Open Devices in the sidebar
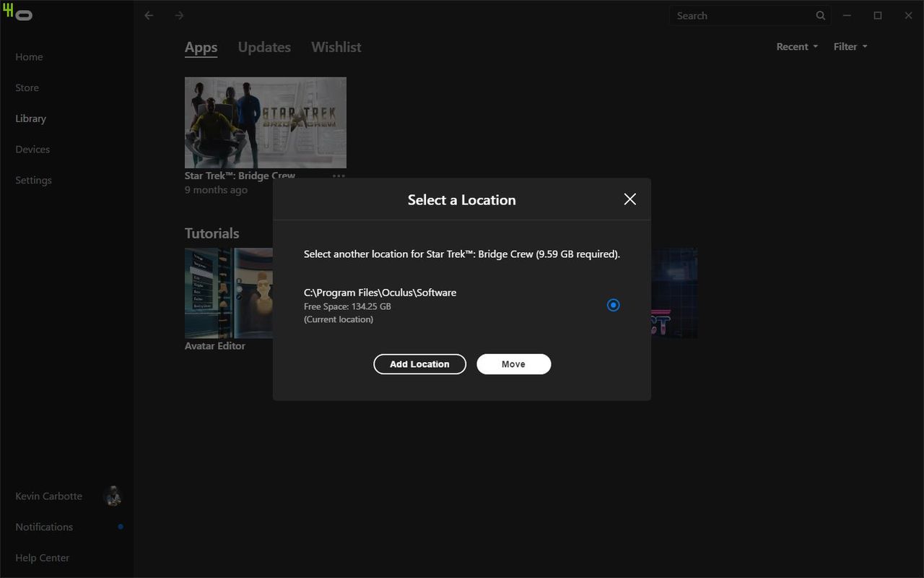Screen dimensions: 924x578 [32, 149]
